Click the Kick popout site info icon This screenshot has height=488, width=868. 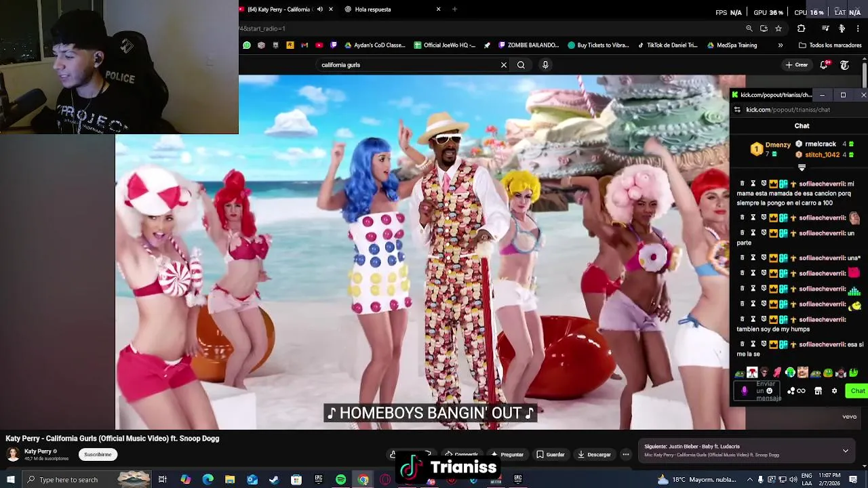736,110
